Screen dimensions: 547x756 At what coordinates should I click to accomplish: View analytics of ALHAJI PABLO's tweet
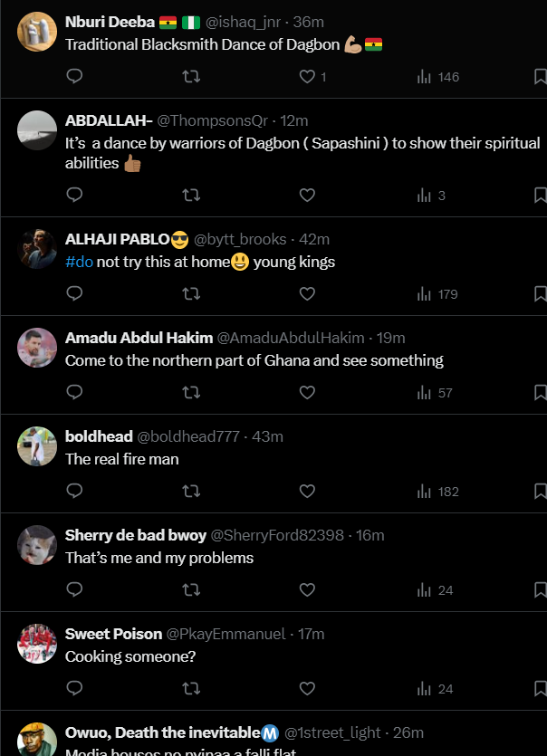[x=437, y=293]
